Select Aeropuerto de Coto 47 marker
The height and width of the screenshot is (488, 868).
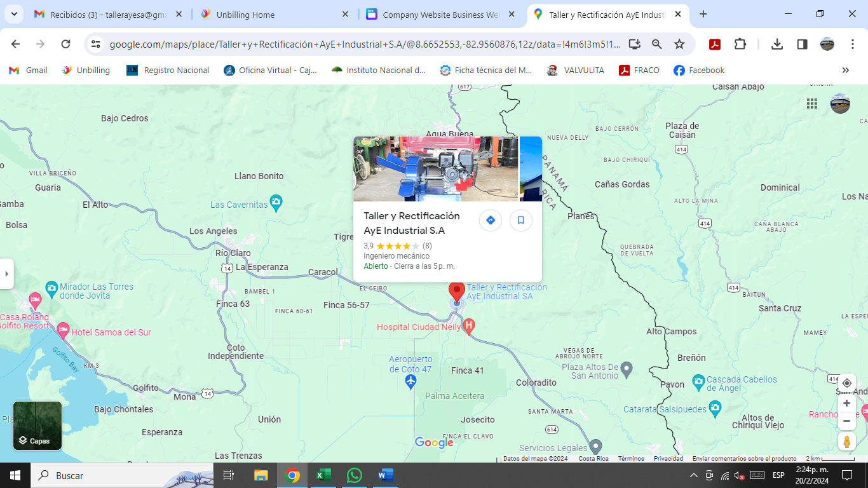pos(410,382)
